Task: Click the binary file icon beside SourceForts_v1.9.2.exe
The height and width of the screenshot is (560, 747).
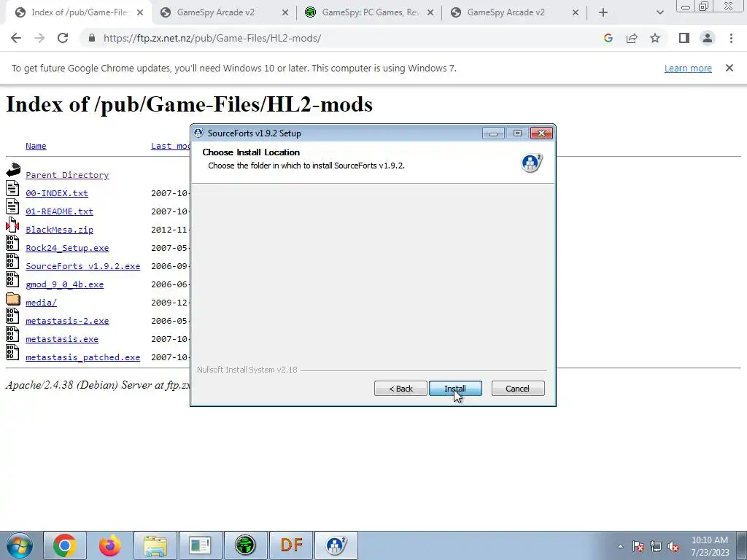Action: point(13,262)
